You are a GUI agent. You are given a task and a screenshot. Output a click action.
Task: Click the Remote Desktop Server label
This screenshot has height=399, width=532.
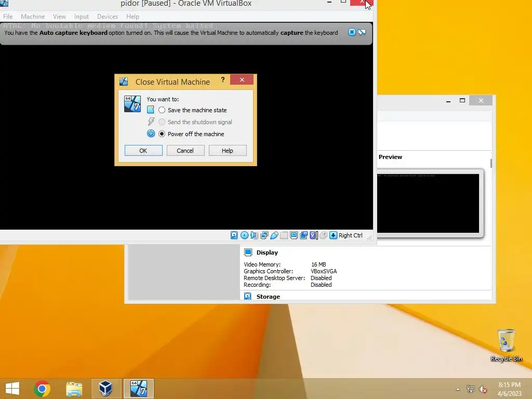click(274, 278)
